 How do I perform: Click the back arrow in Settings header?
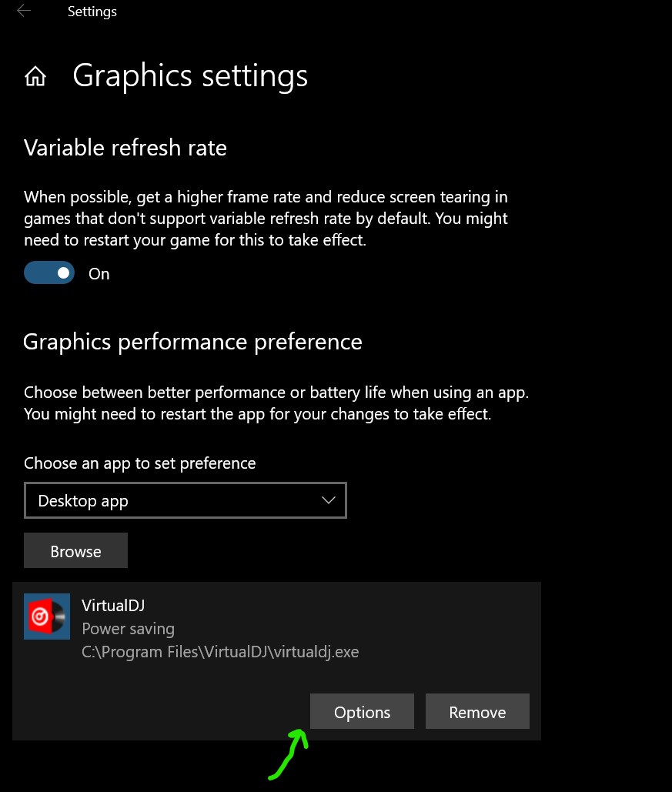coord(24,11)
